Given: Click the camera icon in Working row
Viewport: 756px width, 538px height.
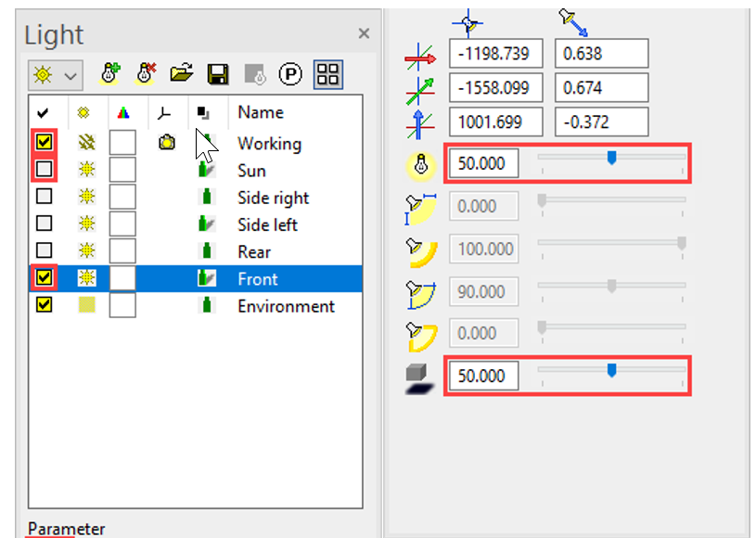Looking at the screenshot, I should coord(167,143).
